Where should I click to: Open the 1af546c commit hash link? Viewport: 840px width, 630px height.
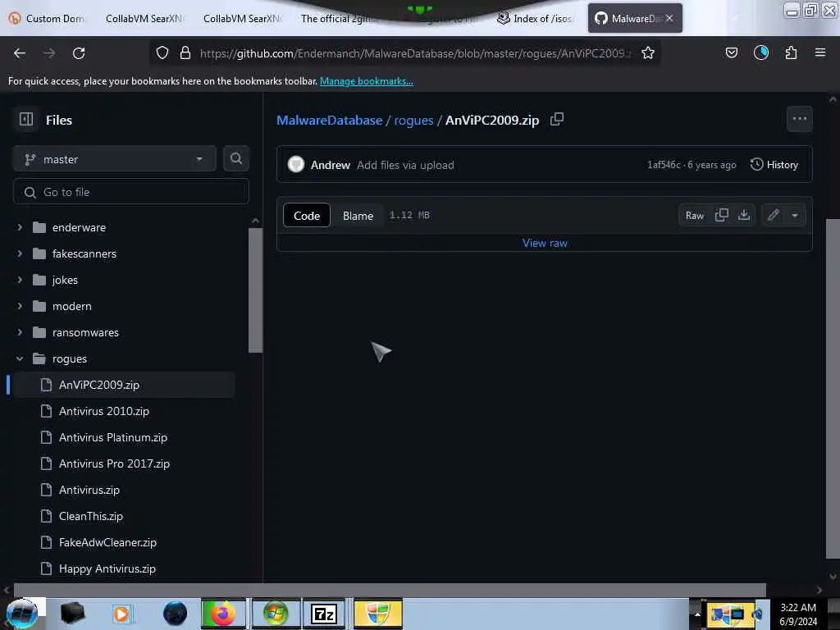[x=664, y=164]
